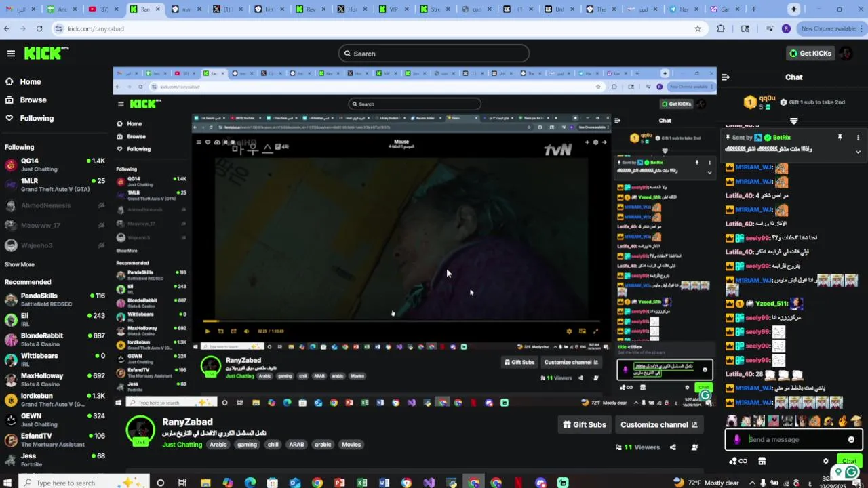Open the Windows Start menu
Viewport: 868px width, 488px height.
click(x=8, y=483)
